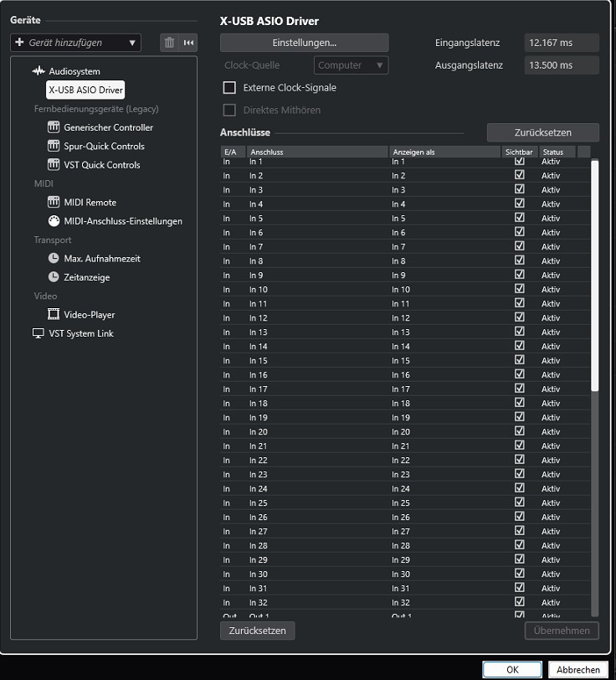Select X-USB ASIO Driver in device tree

[85, 90]
